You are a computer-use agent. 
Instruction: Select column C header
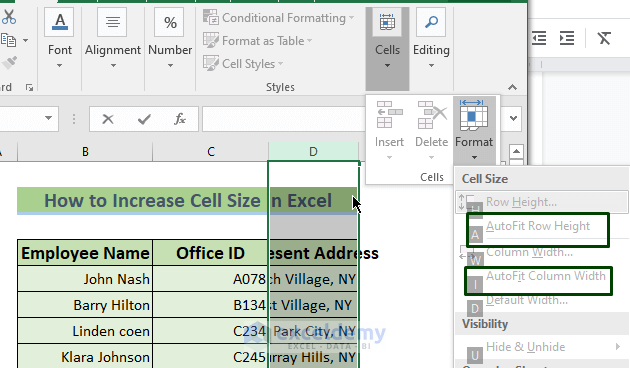(211, 151)
